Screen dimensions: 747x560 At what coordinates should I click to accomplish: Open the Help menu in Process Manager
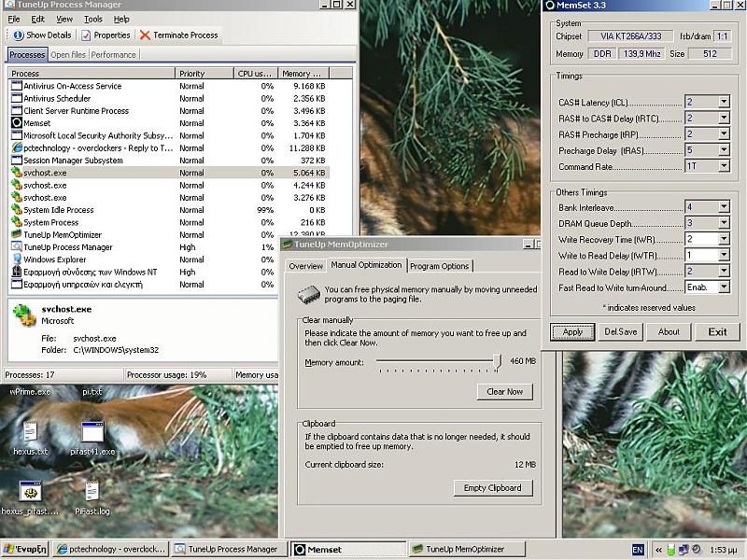[121, 19]
